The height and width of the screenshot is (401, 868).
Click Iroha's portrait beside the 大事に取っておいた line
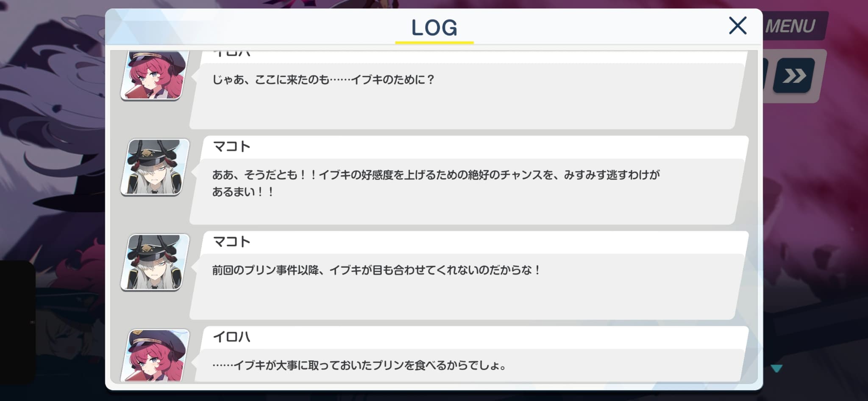[x=156, y=356]
